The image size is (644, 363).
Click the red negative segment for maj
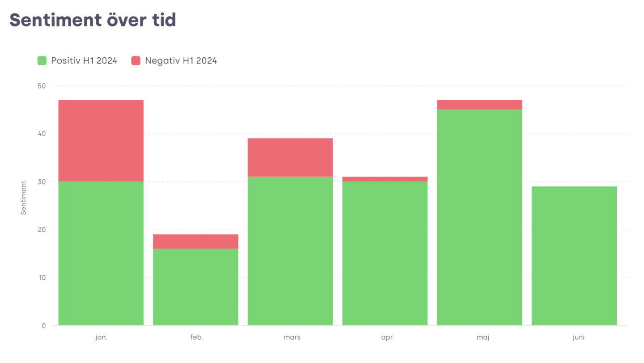[x=479, y=105]
